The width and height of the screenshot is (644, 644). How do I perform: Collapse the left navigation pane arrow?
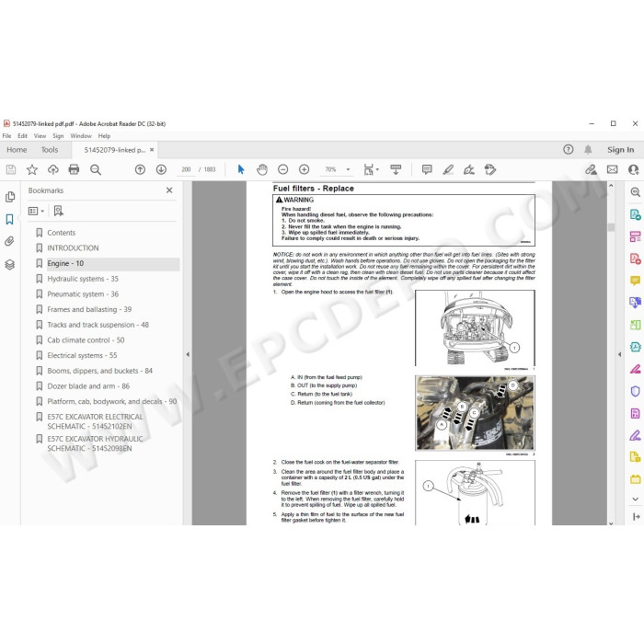188,354
